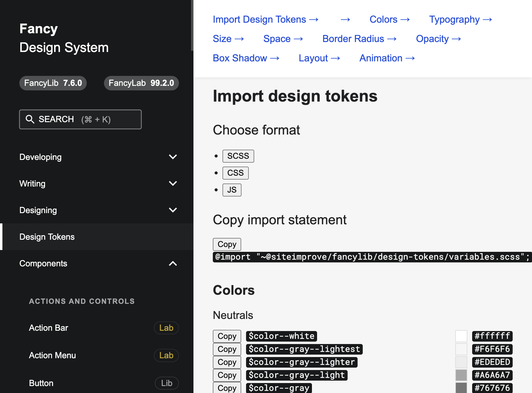The width and height of the screenshot is (532, 393).
Task: Jump to the Border Radius section link
Action: tap(359, 39)
